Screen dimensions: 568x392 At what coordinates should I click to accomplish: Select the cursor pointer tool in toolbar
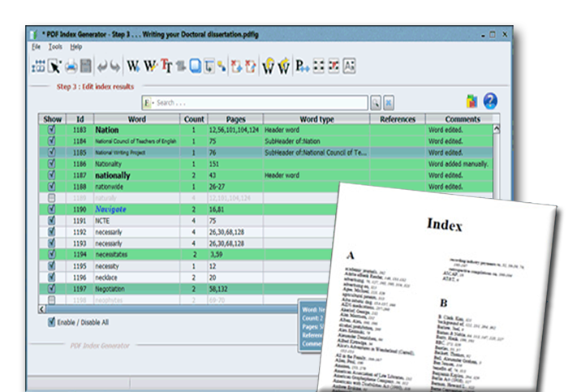point(54,67)
